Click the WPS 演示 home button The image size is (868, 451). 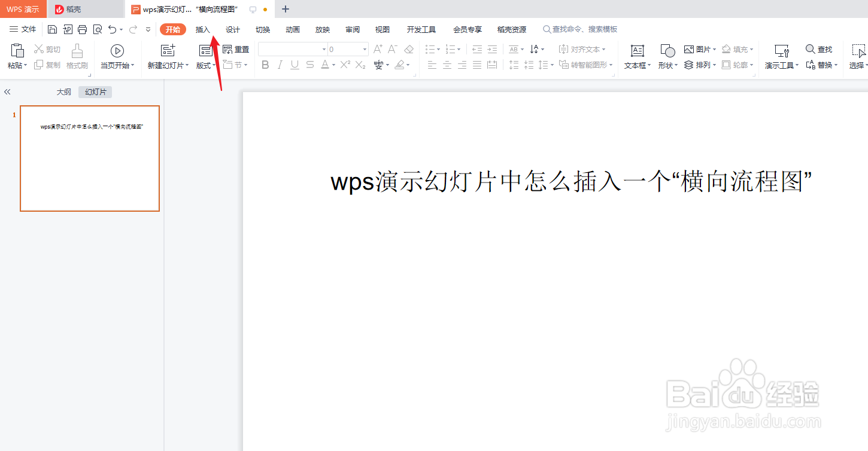(x=23, y=9)
